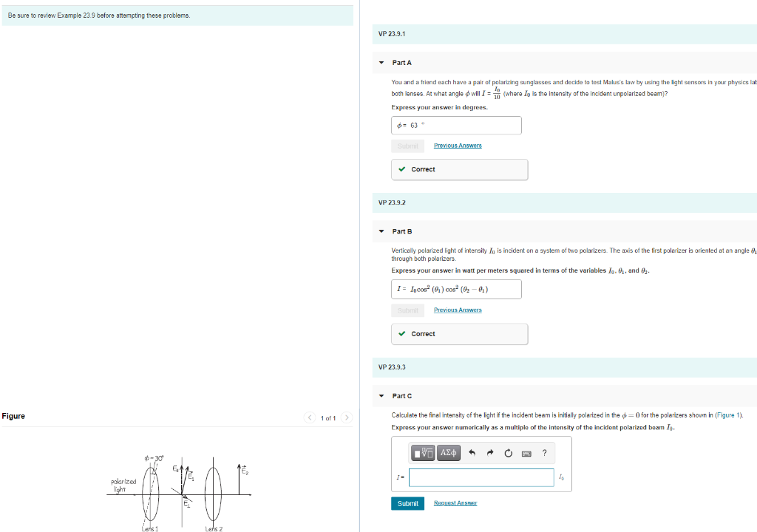Collapse the Part B section
Image resolution: width=757 pixels, height=532 pixels.
click(381, 231)
